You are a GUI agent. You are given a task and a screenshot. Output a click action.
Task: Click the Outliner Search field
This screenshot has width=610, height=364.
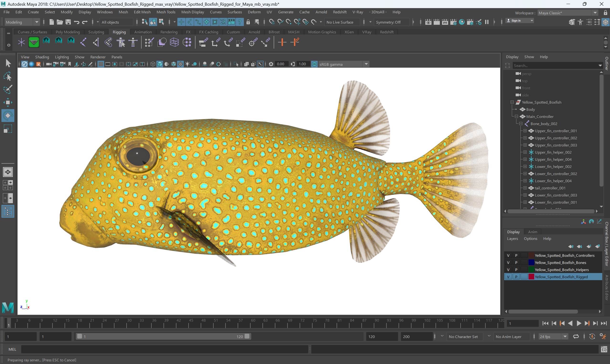556,66
